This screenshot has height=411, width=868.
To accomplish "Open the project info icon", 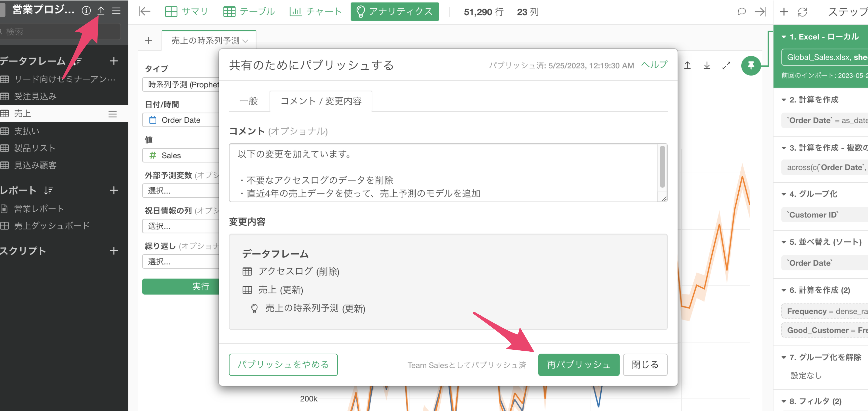I will tap(86, 11).
